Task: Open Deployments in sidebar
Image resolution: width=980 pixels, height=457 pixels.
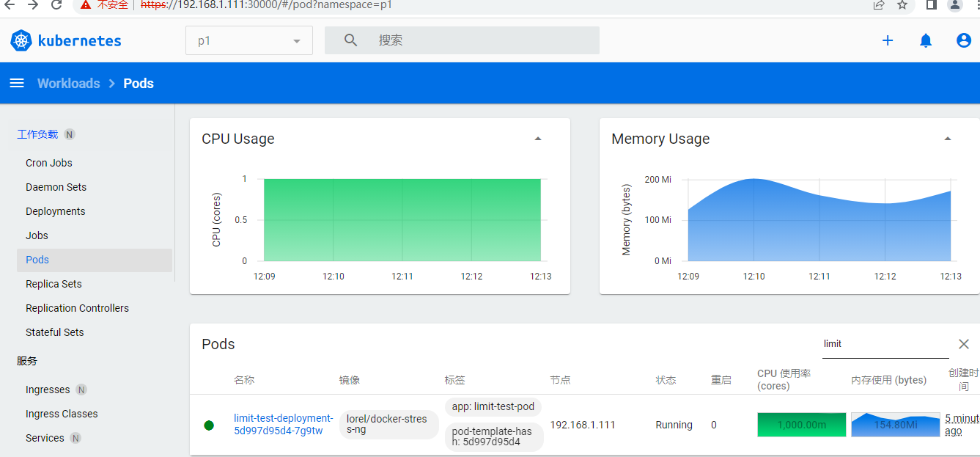Action: [56, 211]
